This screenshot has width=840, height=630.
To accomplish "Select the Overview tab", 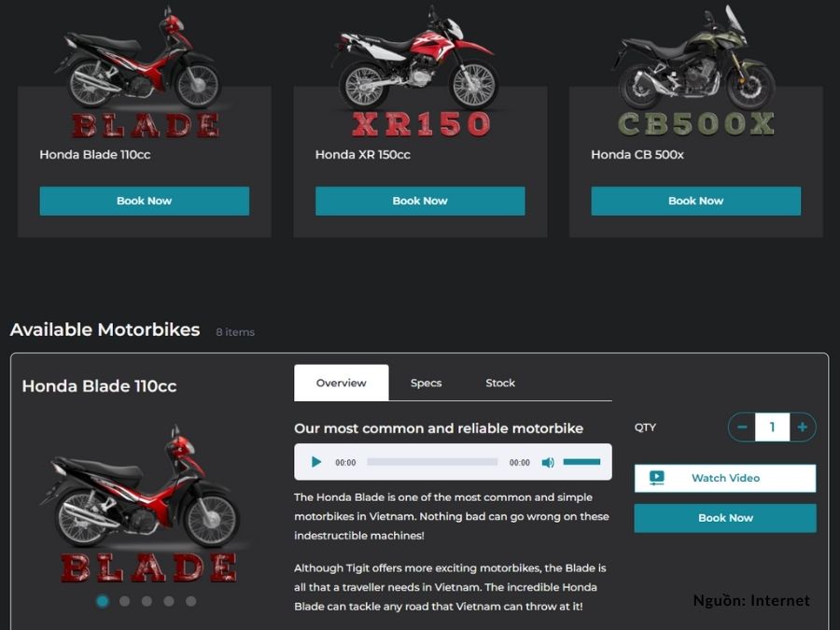I will (x=342, y=383).
